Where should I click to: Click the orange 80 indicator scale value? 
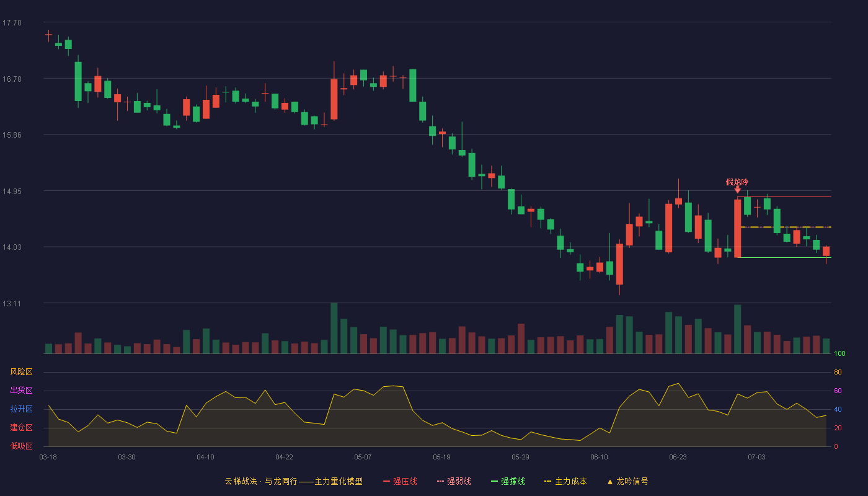pyautogui.click(x=838, y=372)
